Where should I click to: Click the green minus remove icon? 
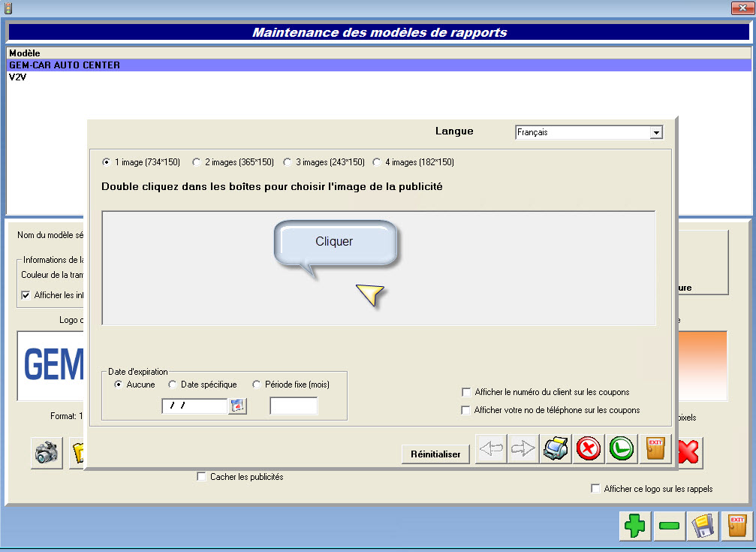(x=669, y=526)
